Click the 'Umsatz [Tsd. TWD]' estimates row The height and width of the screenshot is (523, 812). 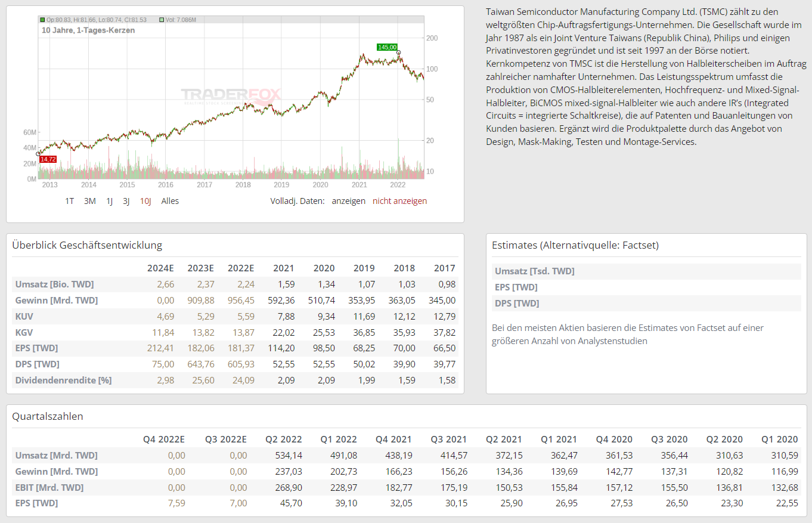(x=646, y=271)
